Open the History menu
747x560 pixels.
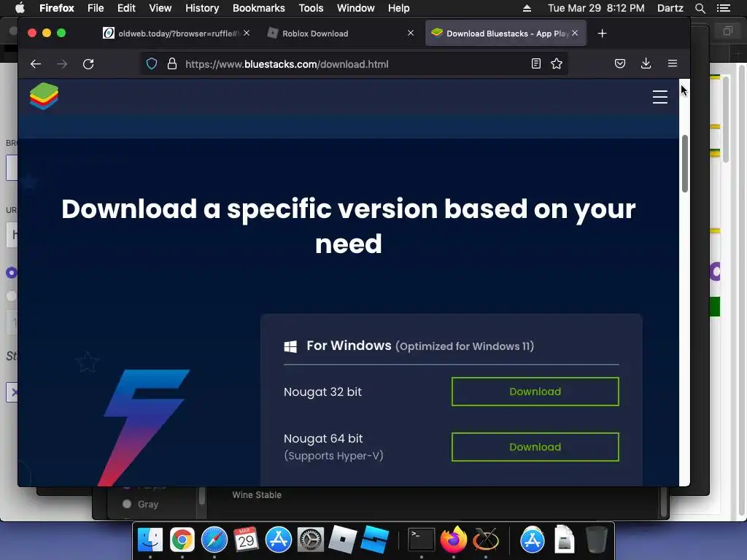click(202, 8)
